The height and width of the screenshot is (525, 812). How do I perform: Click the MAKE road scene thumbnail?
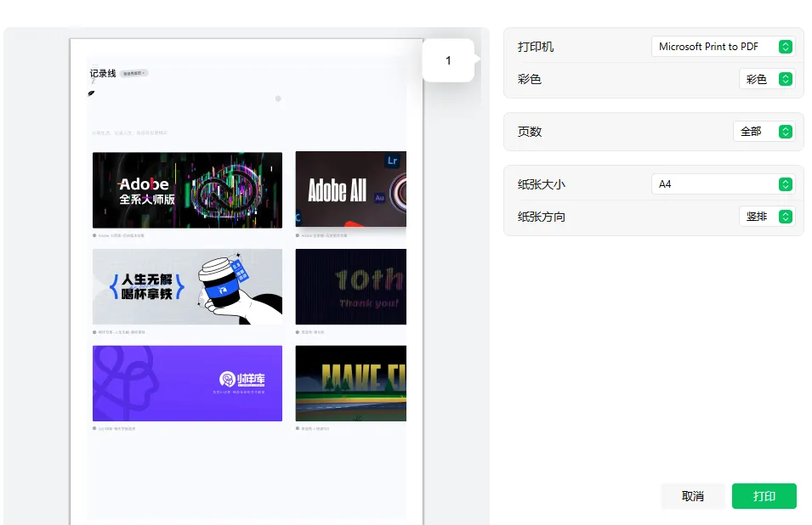pyautogui.click(x=350, y=383)
